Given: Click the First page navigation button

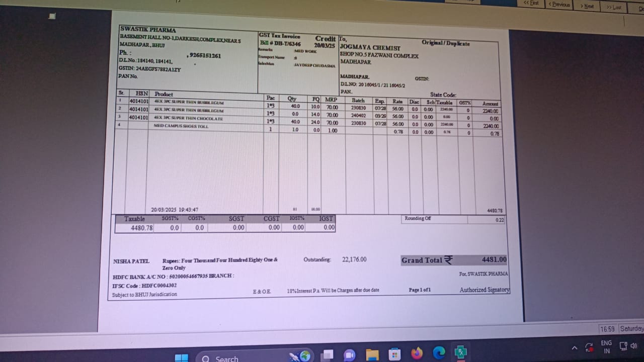Looking at the screenshot, I should [531, 4].
